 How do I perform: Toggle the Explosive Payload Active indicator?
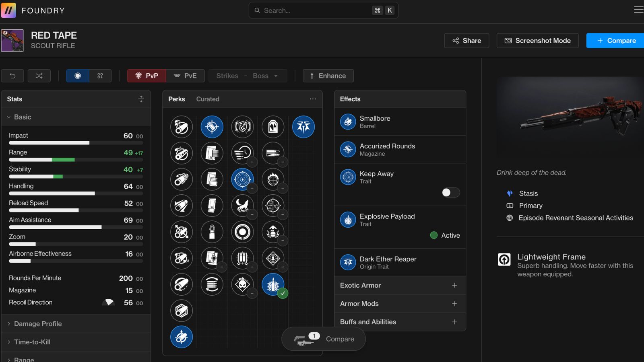pyautogui.click(x=434, y=235)
